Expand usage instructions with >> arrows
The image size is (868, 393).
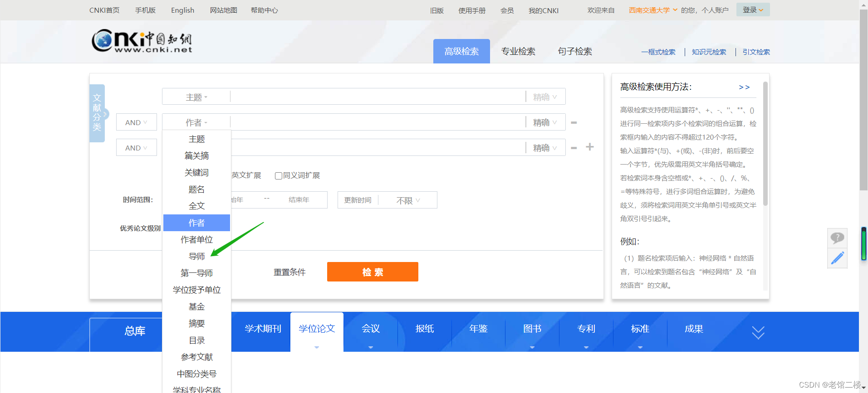point(744,87)
